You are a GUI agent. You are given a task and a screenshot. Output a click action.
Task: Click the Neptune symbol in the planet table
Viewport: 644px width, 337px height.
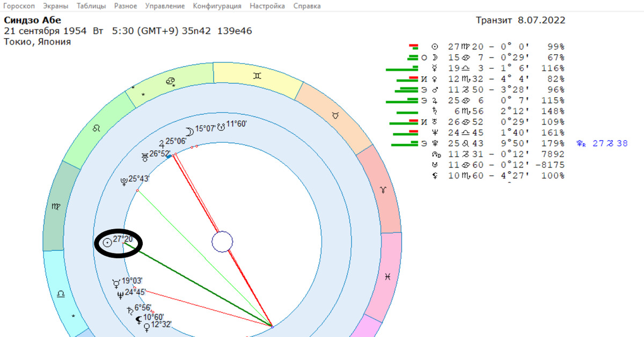click(x=434, y=133)
